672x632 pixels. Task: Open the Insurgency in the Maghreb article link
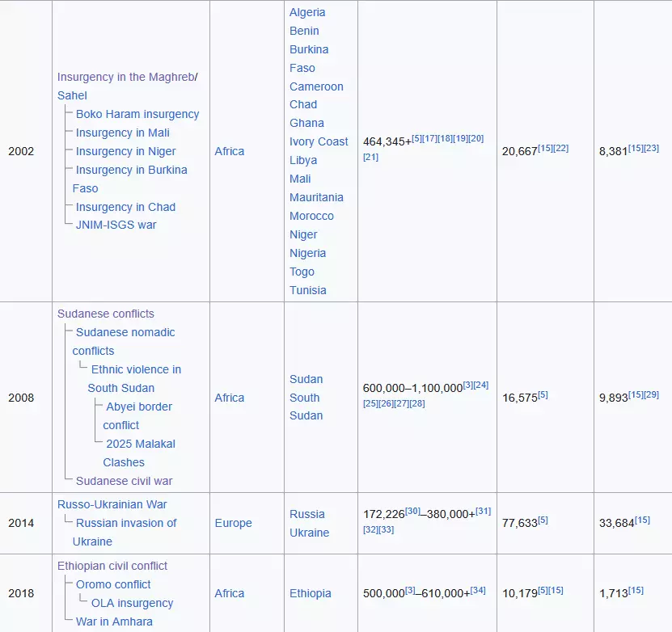(126, 77)
